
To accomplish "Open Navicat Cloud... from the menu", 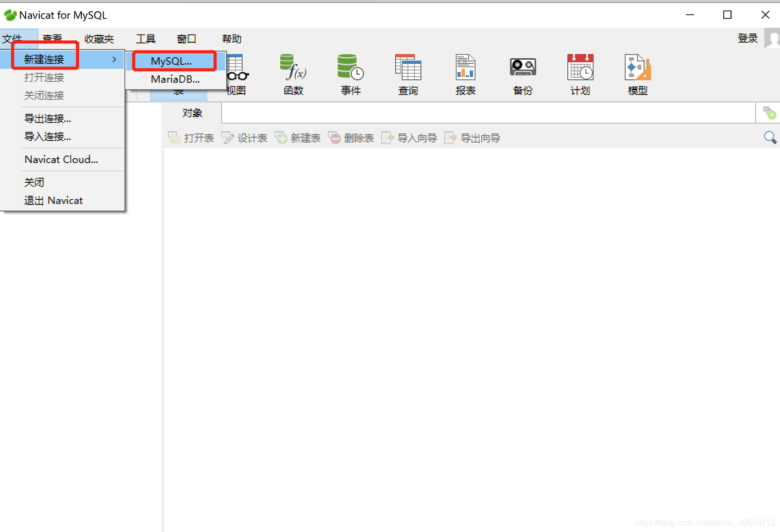I will tap(61, 159).
